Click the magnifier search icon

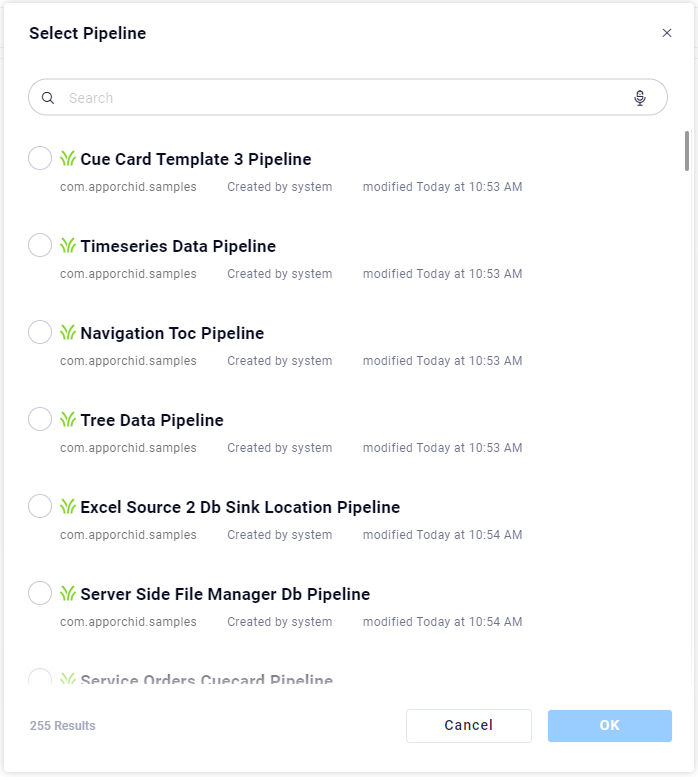pos(48,98)
